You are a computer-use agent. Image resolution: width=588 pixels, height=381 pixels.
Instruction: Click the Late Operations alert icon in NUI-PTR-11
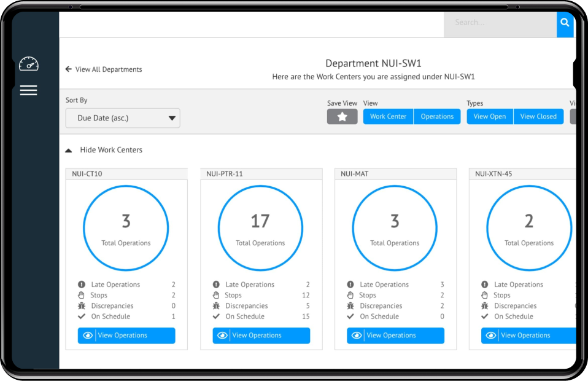(216, 285)
